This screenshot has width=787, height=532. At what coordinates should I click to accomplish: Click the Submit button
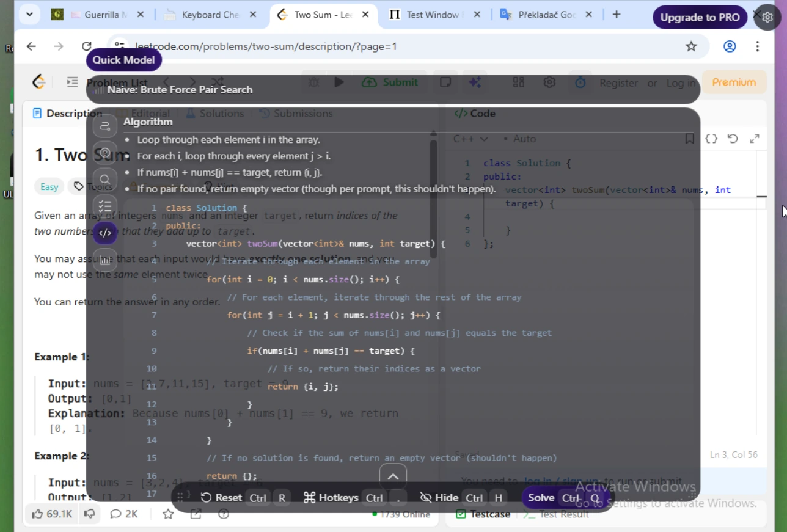pos(390,82)
